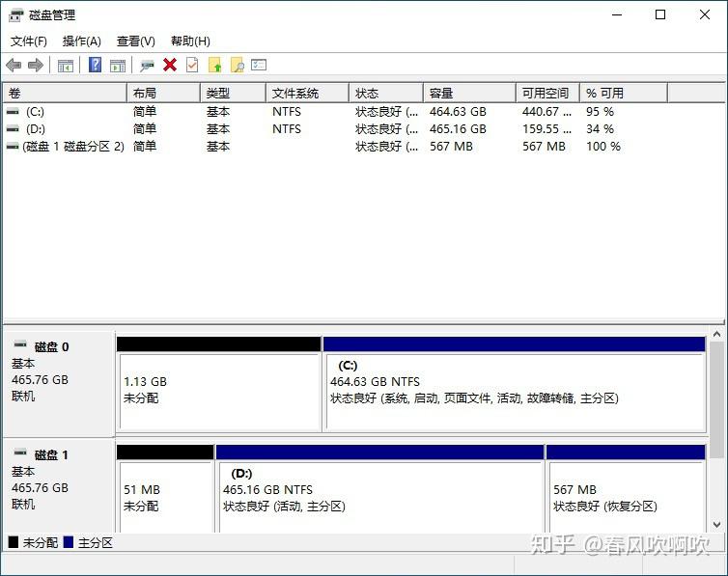Open the 操作(A) menu
Viewport: 728px width, 576px height.
(x=82, y=41)
